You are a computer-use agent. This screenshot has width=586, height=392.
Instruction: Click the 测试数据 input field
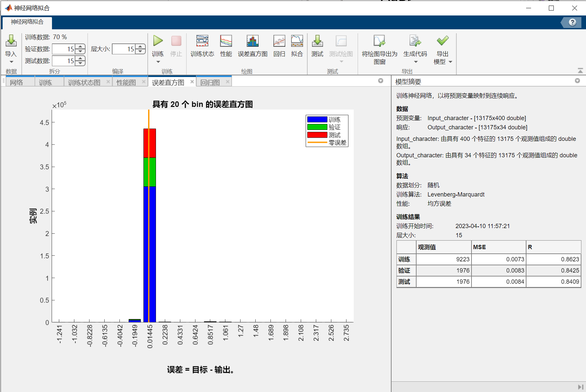(64, 61)
